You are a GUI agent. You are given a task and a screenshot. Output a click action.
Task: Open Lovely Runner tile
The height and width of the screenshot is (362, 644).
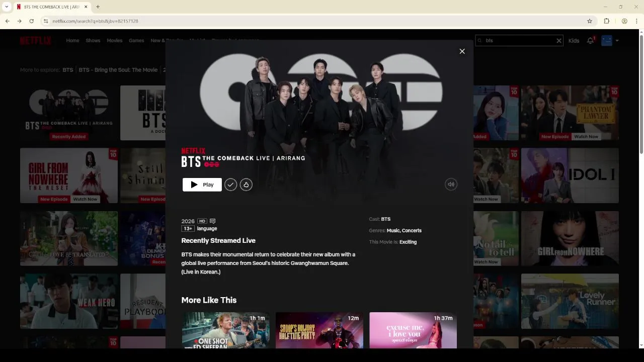tap(570, 301)
